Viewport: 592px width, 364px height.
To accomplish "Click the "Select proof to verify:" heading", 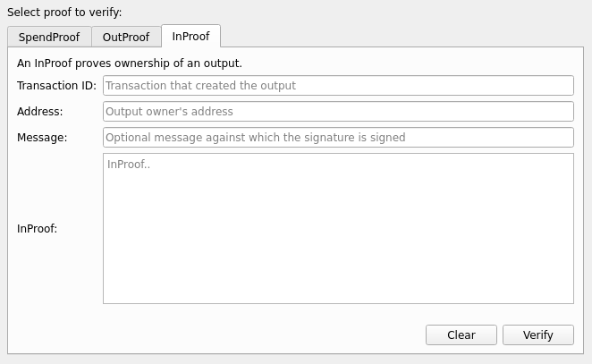I will (64, 13).
